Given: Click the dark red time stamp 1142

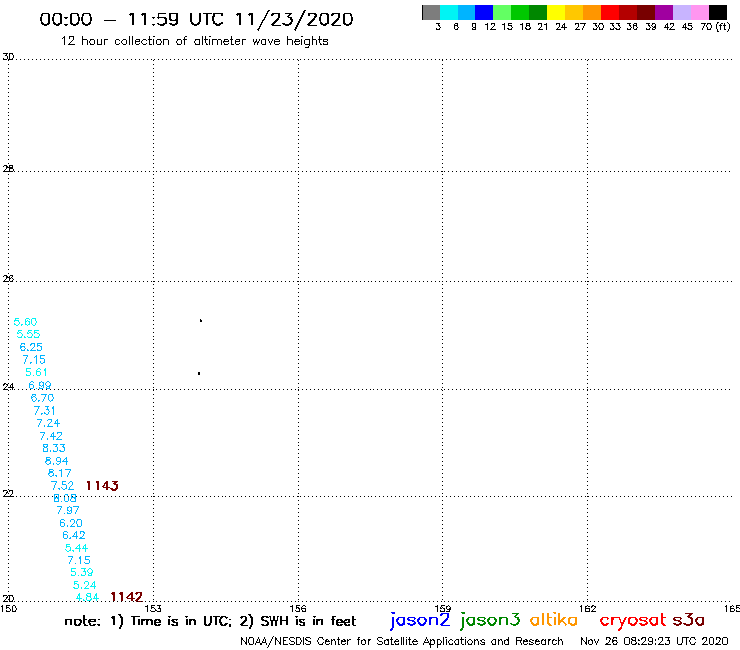Looking at the screenshot, I should tap(126, 597).
